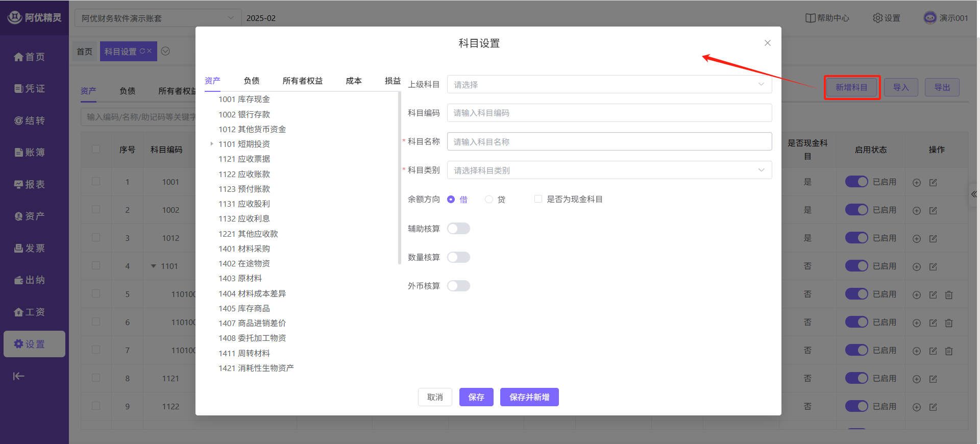Open the 报表 reports sidebar icon

pyautogui.click(x=19, y=185)
